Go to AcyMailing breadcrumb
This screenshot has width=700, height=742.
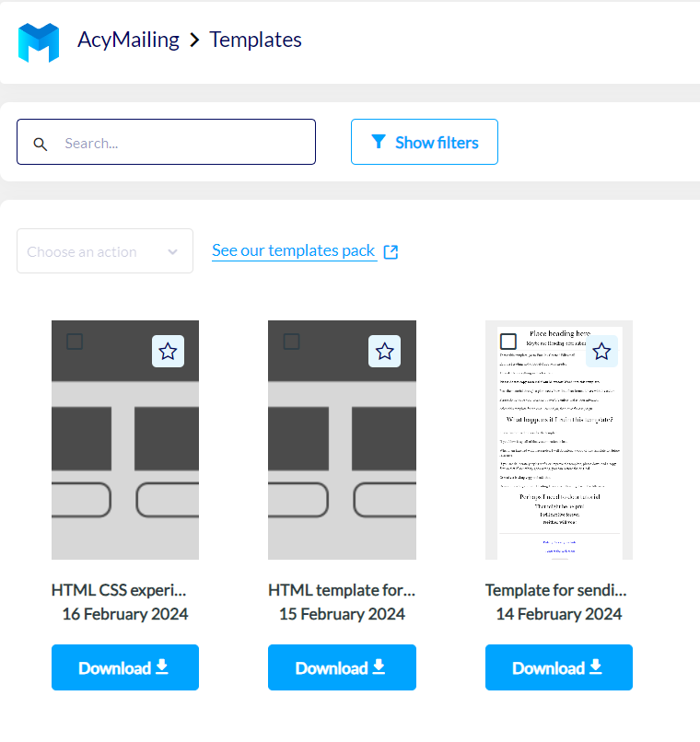128,41
